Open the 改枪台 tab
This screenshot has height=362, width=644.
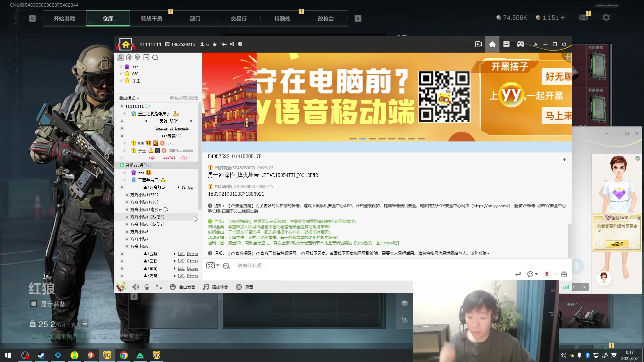pyautogui.click(x=326, y=18)
